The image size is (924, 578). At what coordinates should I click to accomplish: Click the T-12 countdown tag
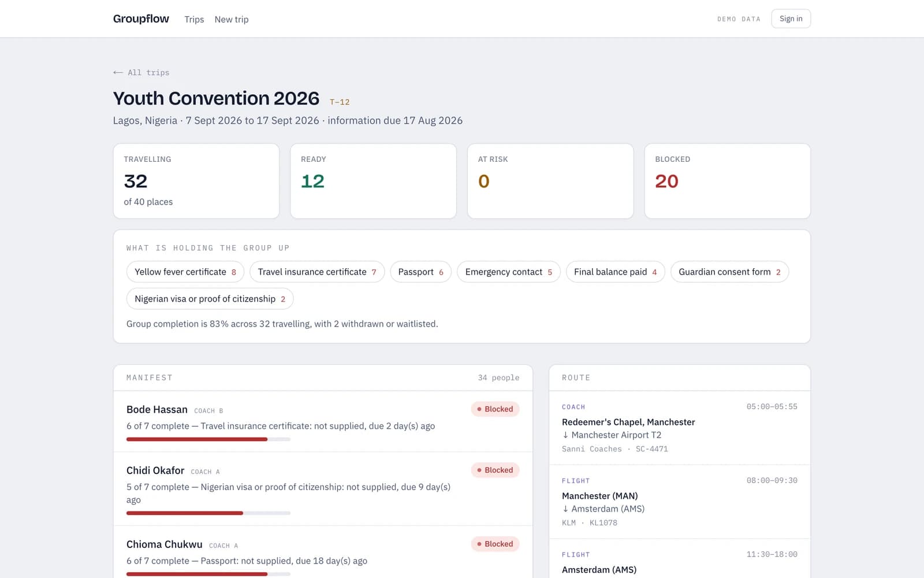click(340, 102)
